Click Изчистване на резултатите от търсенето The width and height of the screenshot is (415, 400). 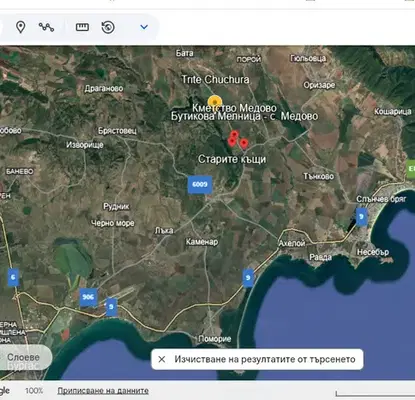click(x=265, y=359)
